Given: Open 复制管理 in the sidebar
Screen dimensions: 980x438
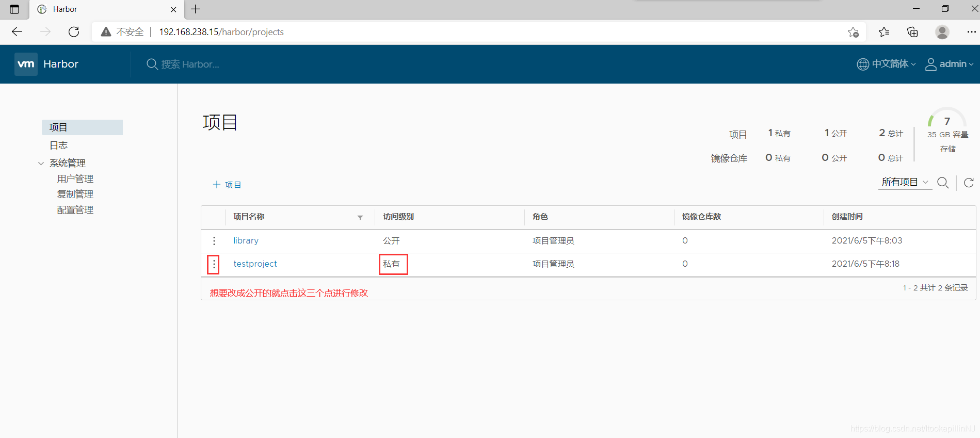Looking at the screenshot, I should (75, 194).
